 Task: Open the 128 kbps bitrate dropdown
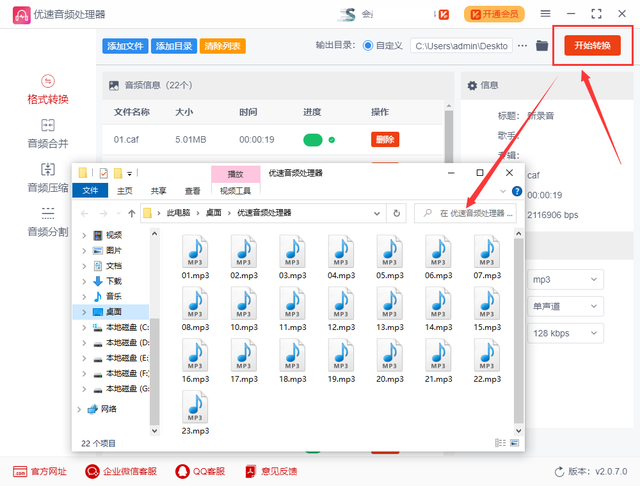(566, 332)
